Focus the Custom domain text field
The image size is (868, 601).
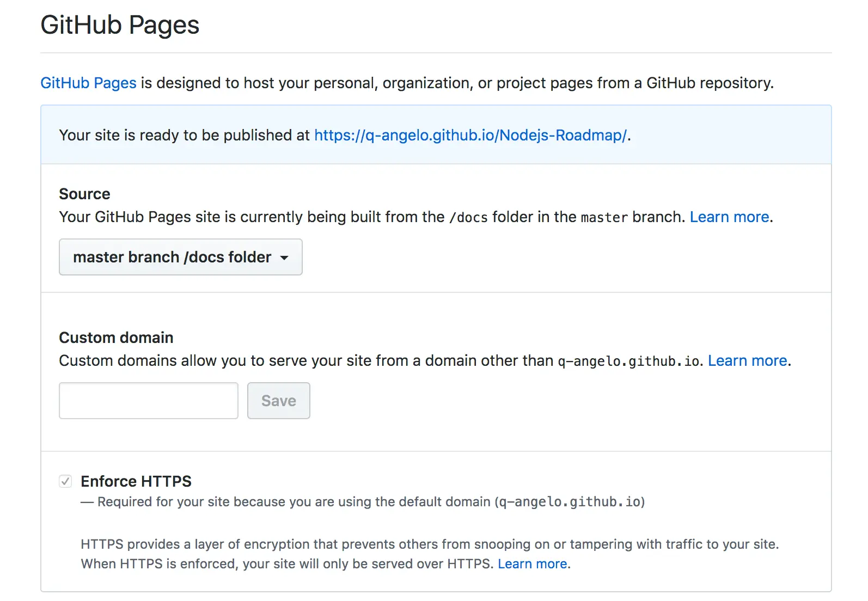pyautogui.click(x=148, y=401)
